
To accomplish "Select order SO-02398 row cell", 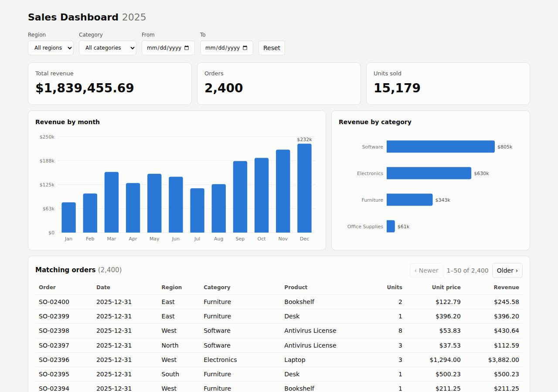I will click(54, 331).
